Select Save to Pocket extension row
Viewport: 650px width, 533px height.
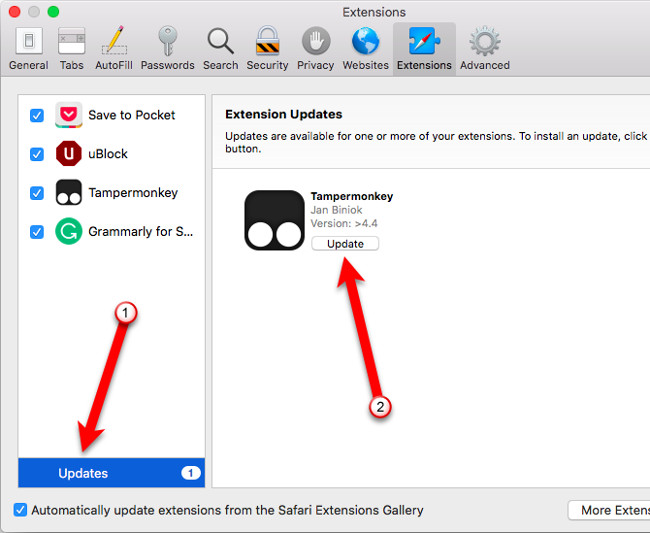point(112,115)
